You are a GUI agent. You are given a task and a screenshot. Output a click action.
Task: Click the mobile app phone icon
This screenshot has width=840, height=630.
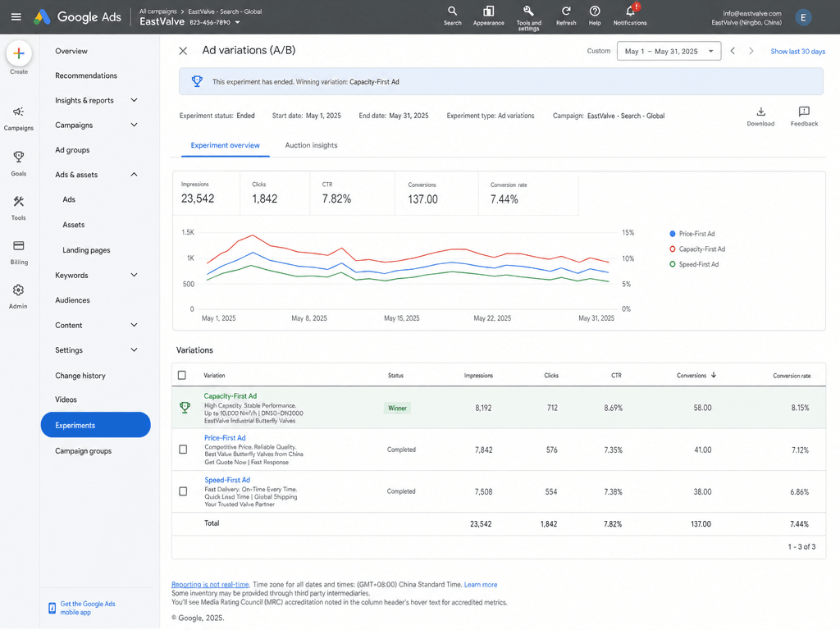[x=52, y=609]
